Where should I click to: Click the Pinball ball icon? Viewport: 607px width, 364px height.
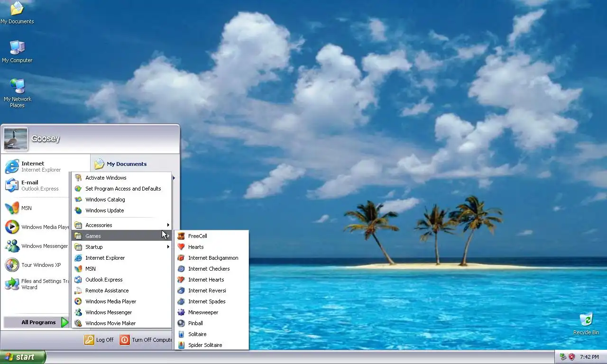(181, 323)
